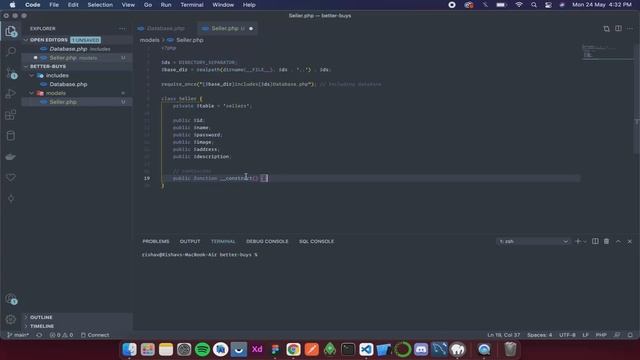Click Ln 19, Col 37 cursor position

click(x=503, y=335)
